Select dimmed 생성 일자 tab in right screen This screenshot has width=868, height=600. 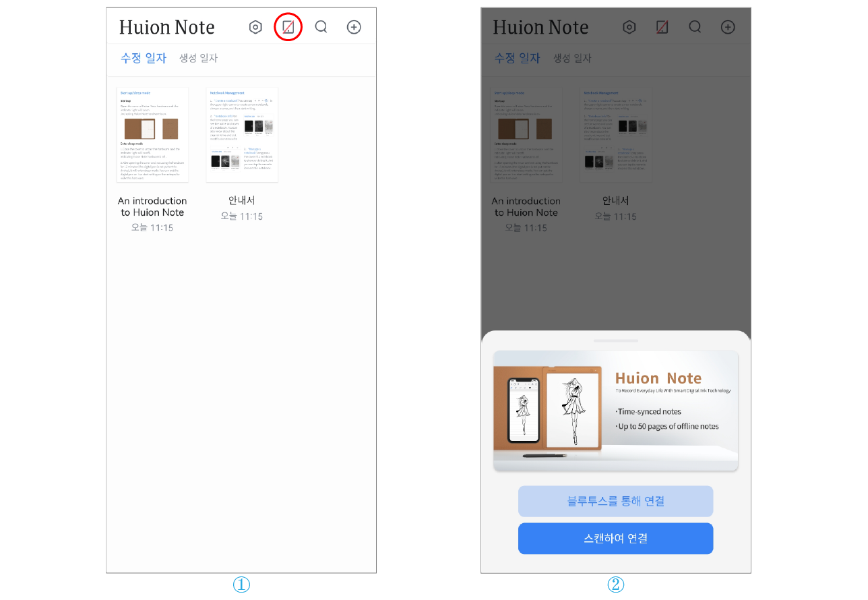click(572, 59)
